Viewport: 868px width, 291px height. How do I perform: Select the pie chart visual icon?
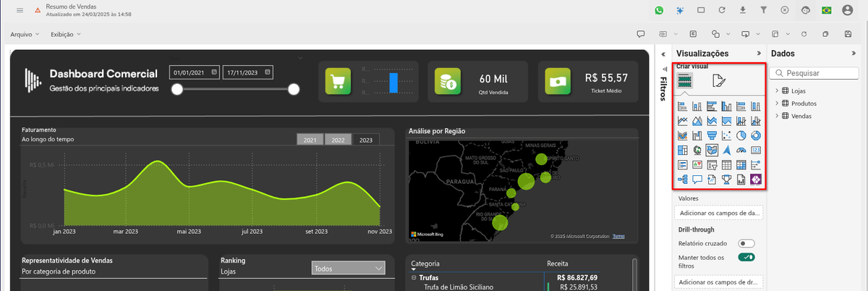(x=742, y=135)
